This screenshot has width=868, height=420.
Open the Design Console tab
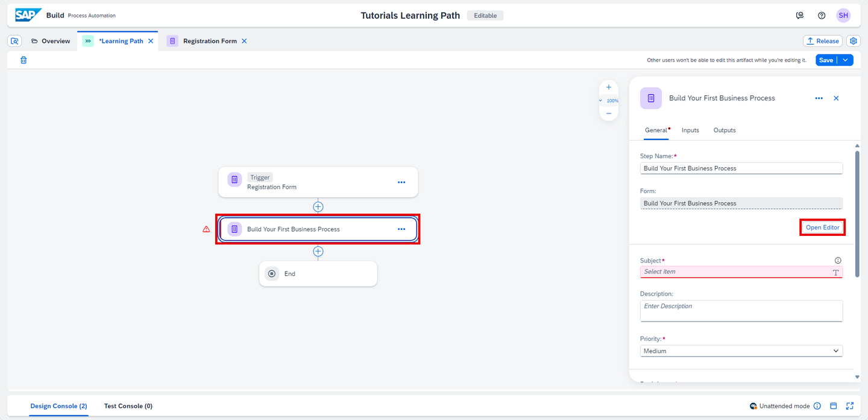tap(59, 406)
